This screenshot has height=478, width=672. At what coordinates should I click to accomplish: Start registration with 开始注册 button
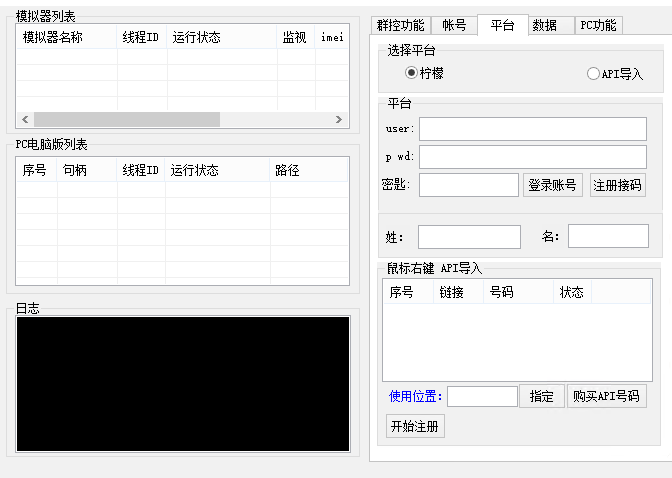[415, 426]
